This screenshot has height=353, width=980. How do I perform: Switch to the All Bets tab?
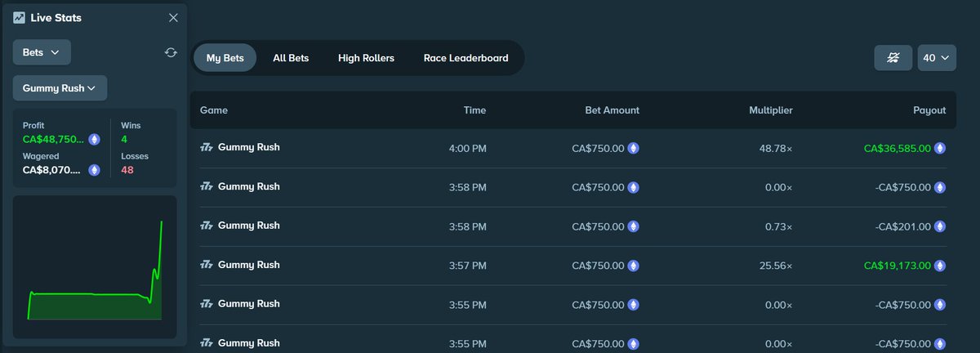291,58
